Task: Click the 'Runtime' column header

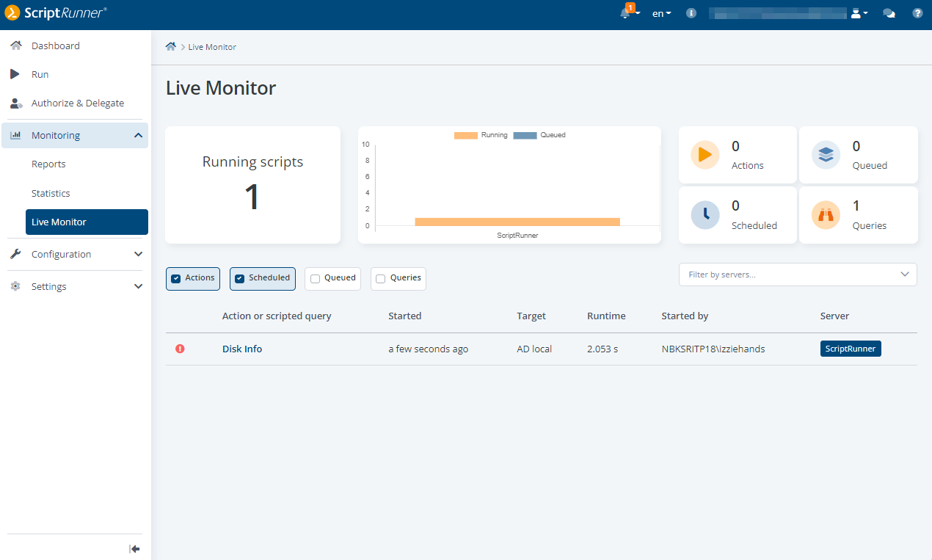Action: click(x=606, y=316)
